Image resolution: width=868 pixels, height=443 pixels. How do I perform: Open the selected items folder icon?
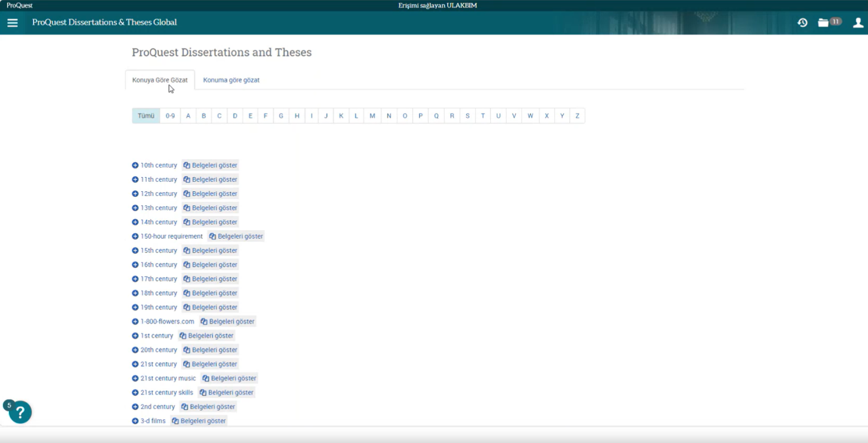[823, 23]
